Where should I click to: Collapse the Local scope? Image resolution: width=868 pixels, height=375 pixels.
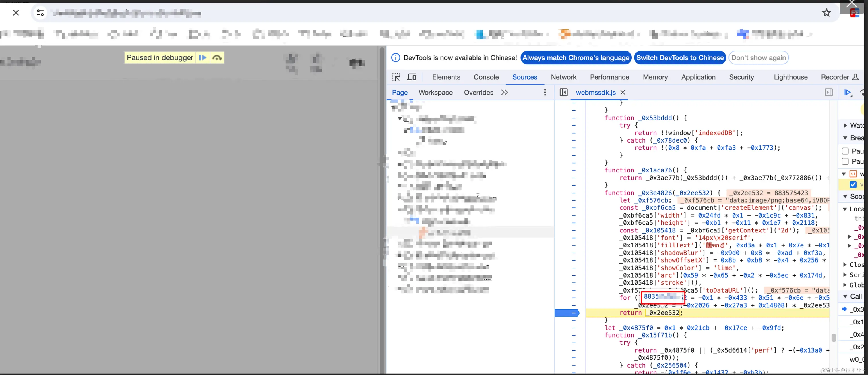[x=845, y=209]
